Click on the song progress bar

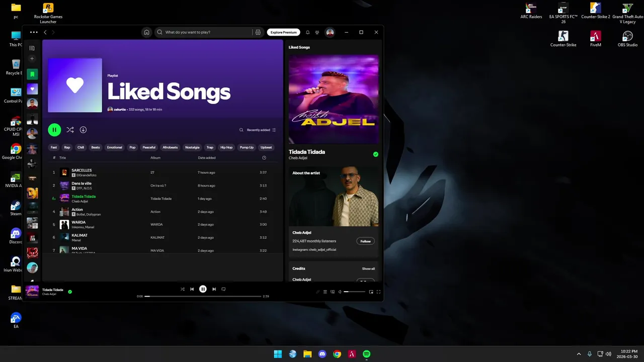pos(203,296)
